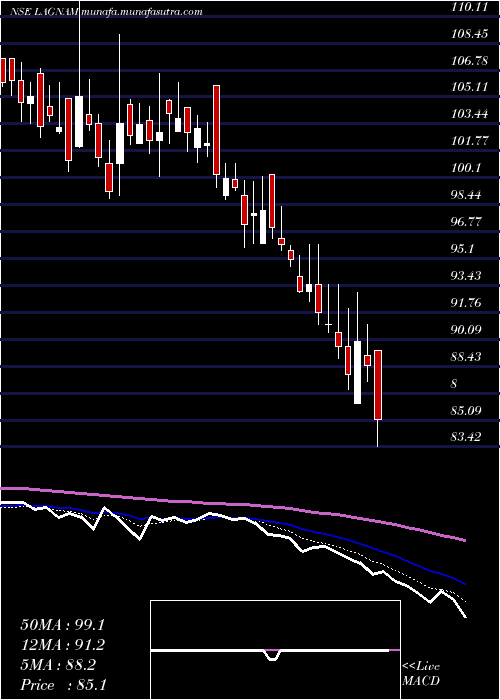Click the 105.11 price axis label

(x=469, y=87)
